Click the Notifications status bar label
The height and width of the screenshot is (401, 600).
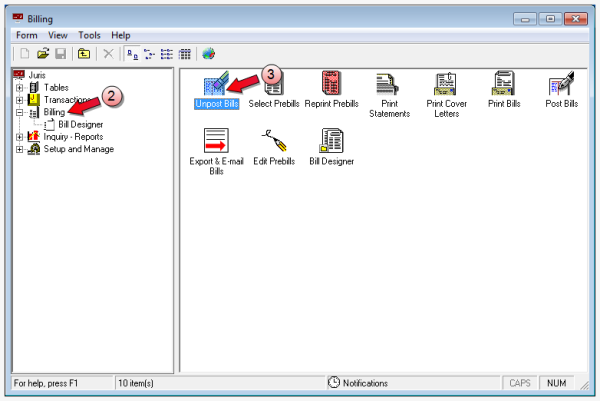365,383
